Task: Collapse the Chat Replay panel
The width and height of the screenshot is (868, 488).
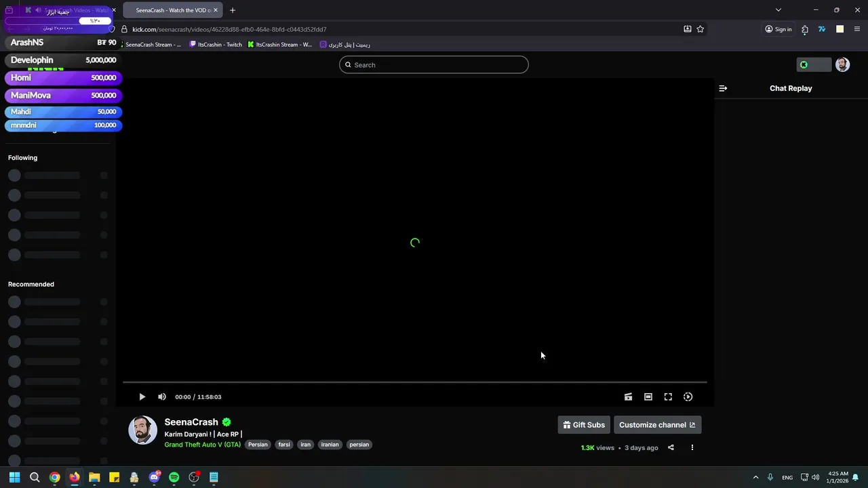Action: pyautogui.click(x=723, y=88)
